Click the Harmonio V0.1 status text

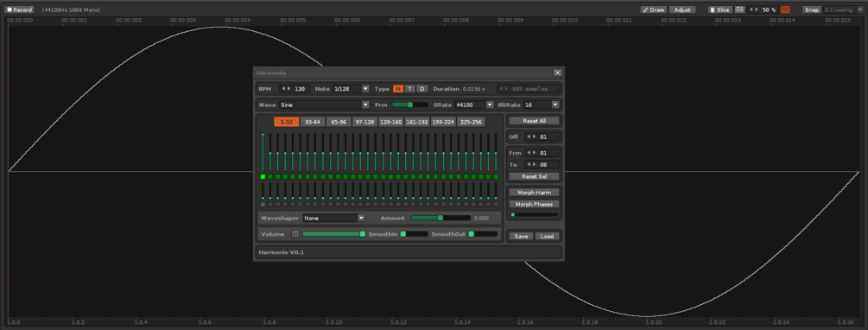tap(282, 252)
